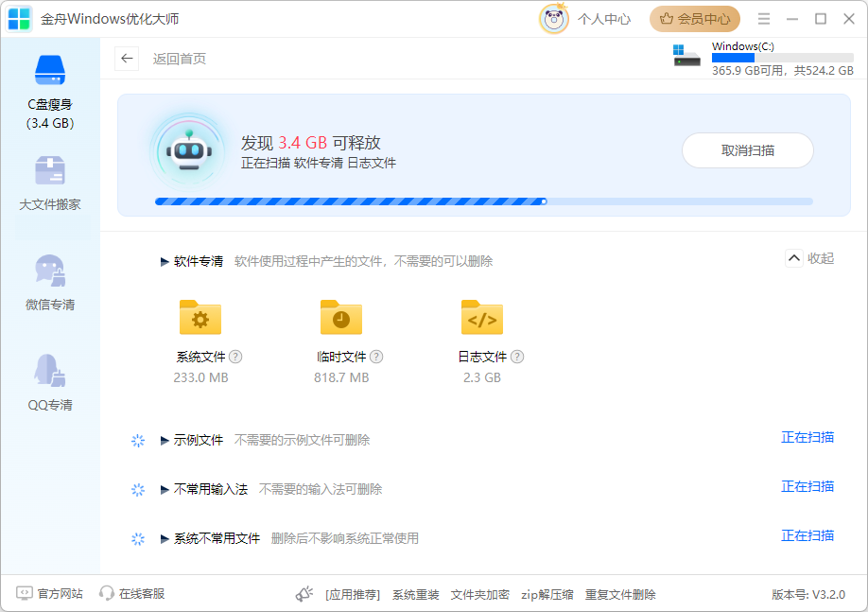Click the app logo in title bar
Viewport: 868px width, 612px height.
point(19,19)
